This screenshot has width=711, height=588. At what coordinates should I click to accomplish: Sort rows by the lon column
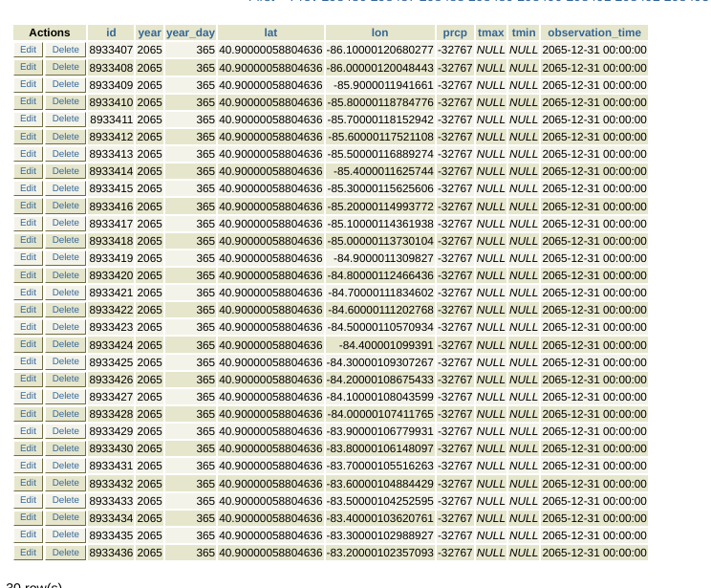(x=379, y=33)
